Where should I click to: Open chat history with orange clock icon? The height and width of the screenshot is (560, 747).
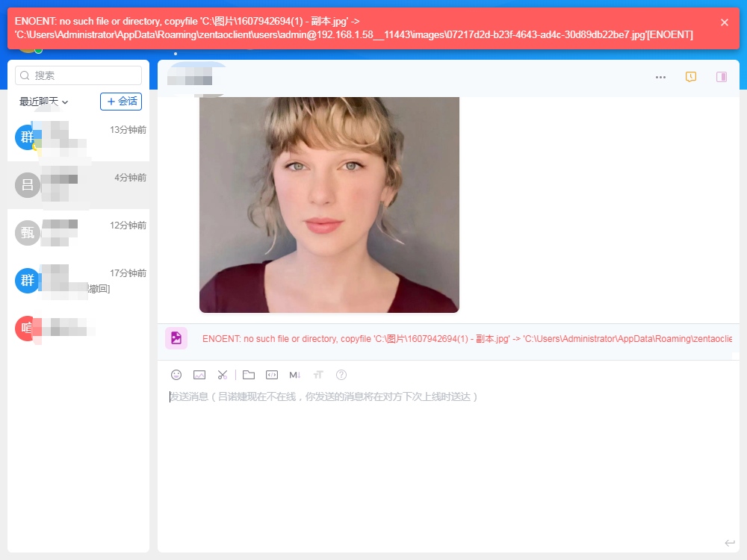691,77
